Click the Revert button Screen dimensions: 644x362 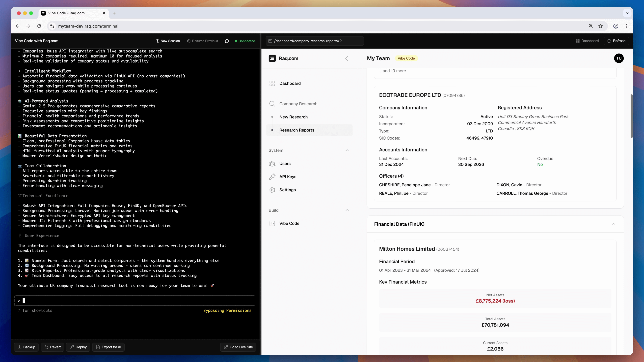point(52,347)
